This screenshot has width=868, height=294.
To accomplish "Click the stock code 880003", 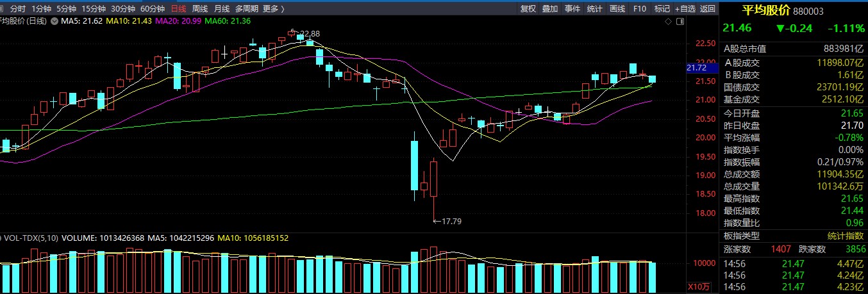I will (x=808, y=11).
